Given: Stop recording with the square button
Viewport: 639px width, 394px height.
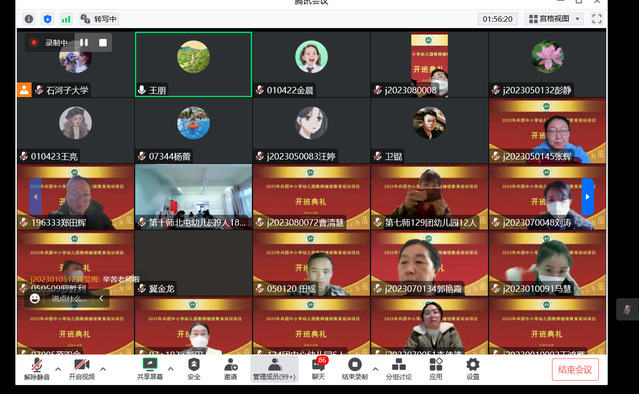Looking at the screenshot, I should point(103,42).
